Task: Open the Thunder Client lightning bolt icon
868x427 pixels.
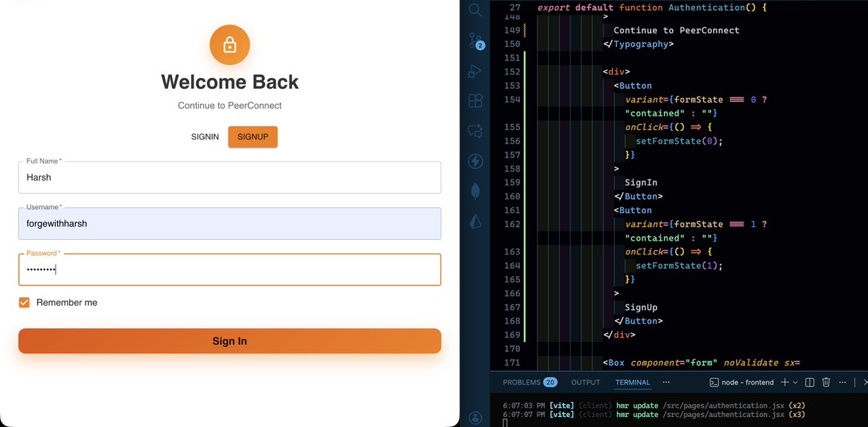Action: pyautogui.click(x=475, y=161)
